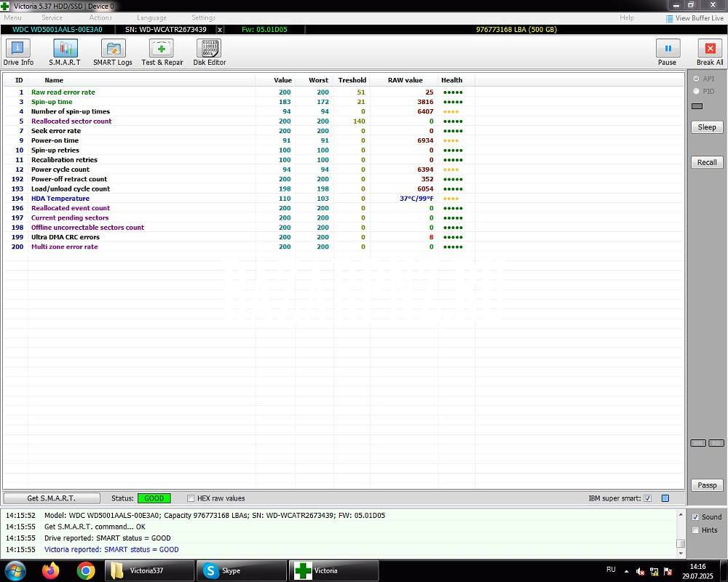Select the Multi zone error rate row
The image size is (728, 582).
pos(239,247)
